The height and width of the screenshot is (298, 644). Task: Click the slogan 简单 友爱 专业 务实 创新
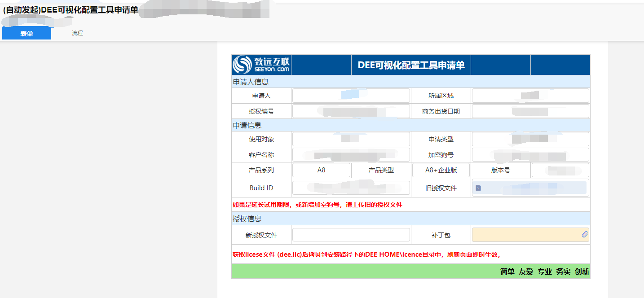(544, 272)
